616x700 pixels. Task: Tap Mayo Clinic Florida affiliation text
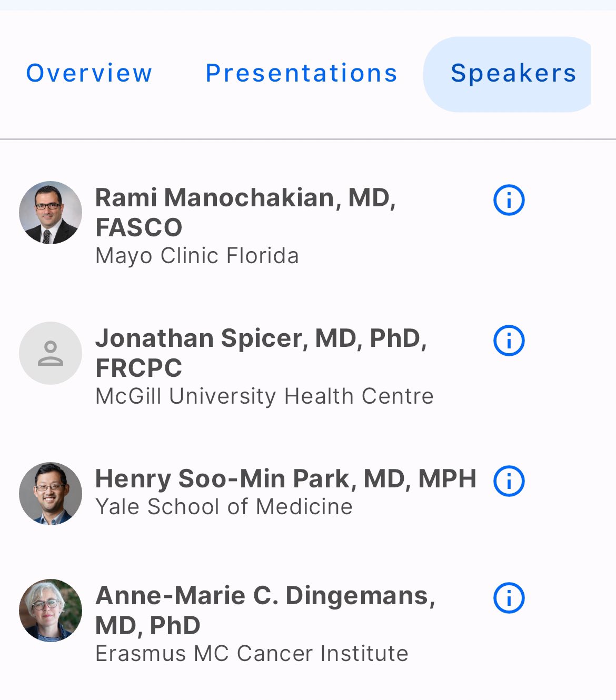click(197, 256)
